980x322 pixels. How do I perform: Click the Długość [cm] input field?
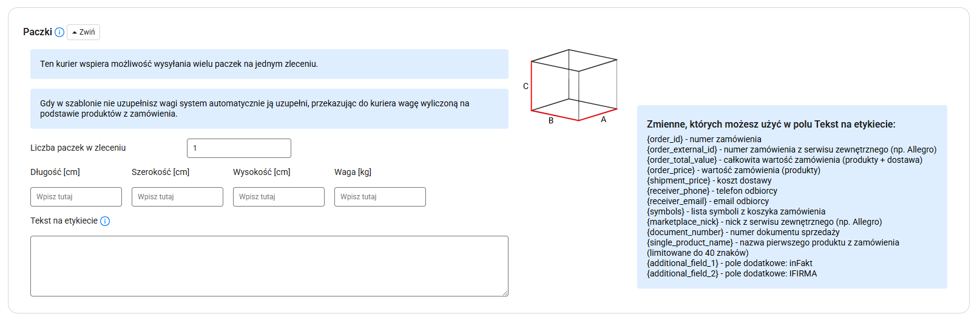click(76, 197)
